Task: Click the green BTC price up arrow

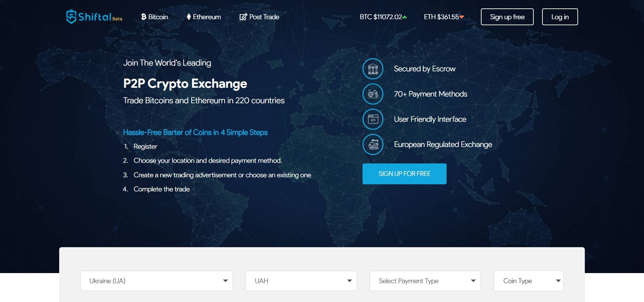Action: tap(405, 17)
